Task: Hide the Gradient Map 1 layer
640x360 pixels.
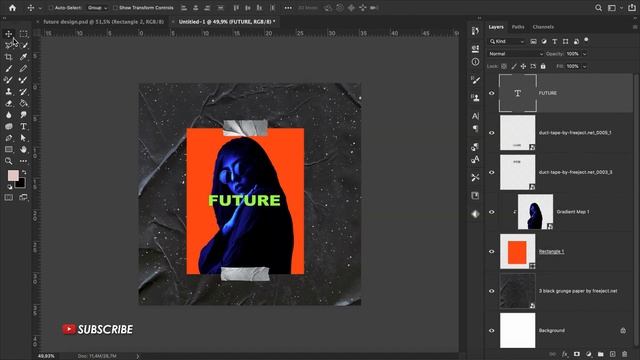Action: pyautogui.click(x=491, y=212)
